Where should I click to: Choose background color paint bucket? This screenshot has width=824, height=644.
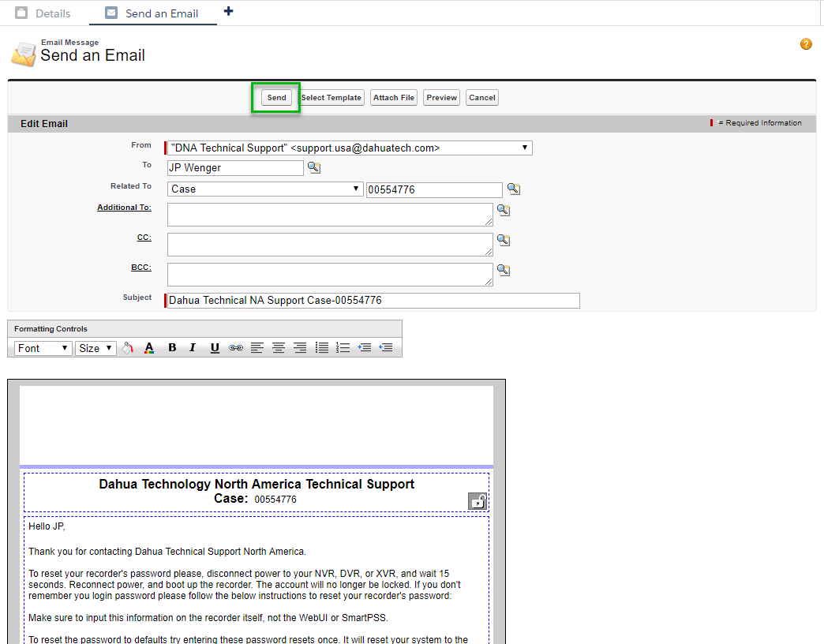[x=128, y=348]
